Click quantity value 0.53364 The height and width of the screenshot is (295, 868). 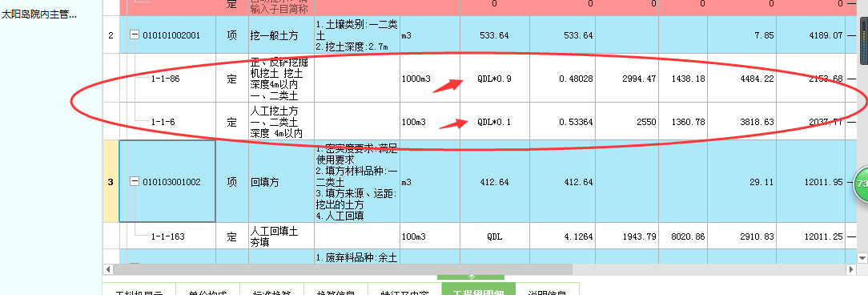562,122
